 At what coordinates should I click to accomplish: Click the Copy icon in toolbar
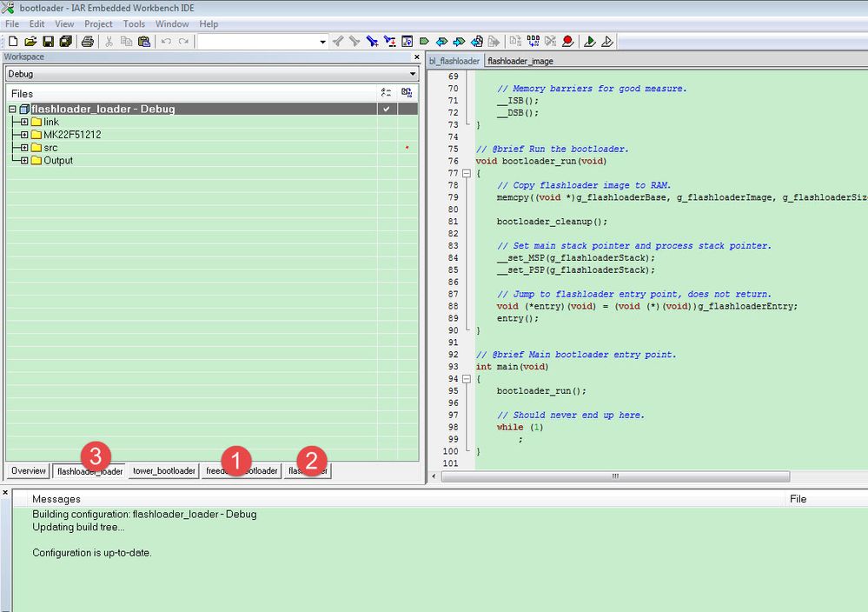click(126, 42)
